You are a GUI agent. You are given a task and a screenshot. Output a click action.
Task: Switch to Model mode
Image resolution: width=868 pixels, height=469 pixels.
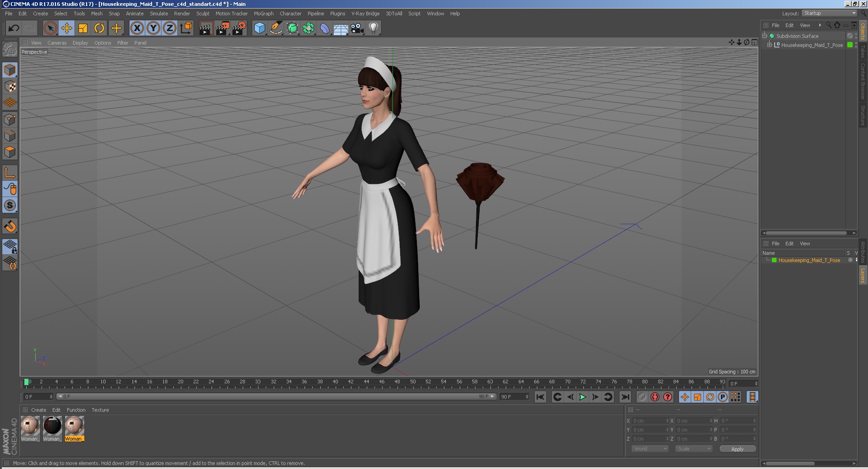(10, 70)
